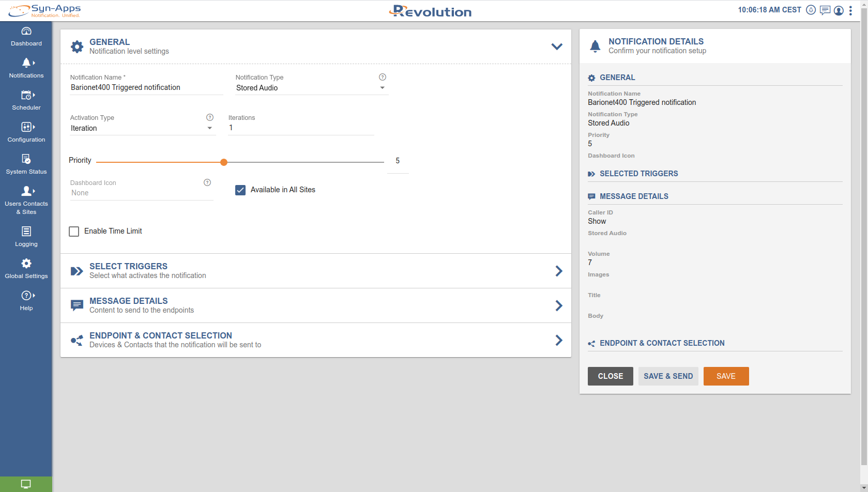Screen dimensions: 868x492
Task: Click the green monitor icon at bottom-left
Action: click(26, 484)
